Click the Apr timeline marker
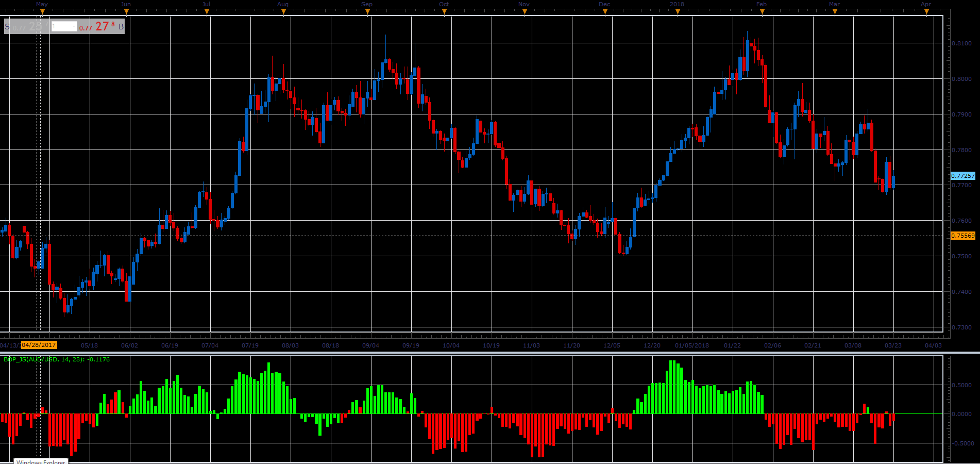Screen dimensions: 980x464 click(x=926, y=12)
